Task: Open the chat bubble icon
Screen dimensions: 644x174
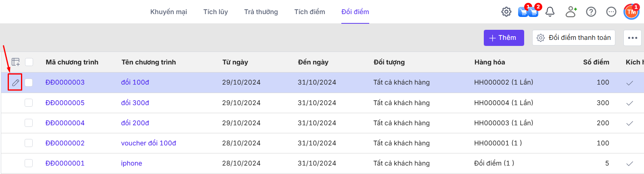Action: pos(611,12)
